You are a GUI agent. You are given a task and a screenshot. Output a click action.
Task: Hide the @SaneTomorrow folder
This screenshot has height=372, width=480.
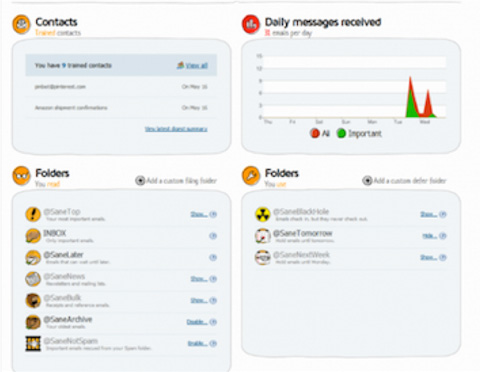pos(430,236)
